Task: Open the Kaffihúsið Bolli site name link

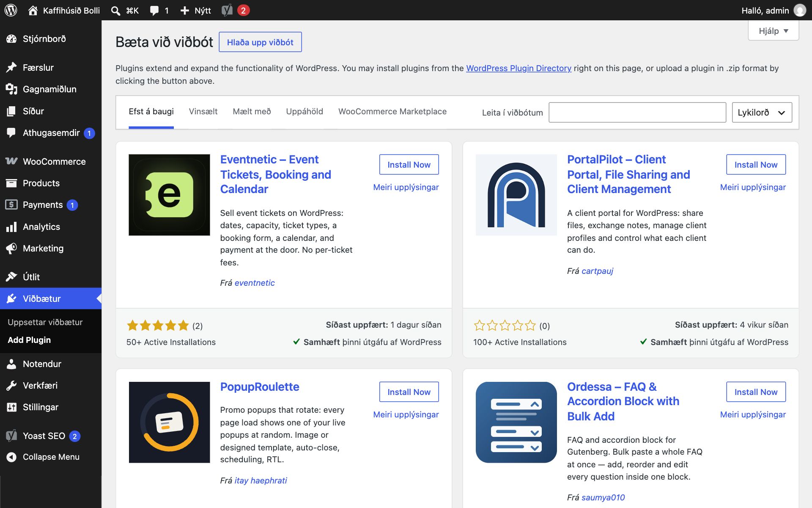Action: 71,11
